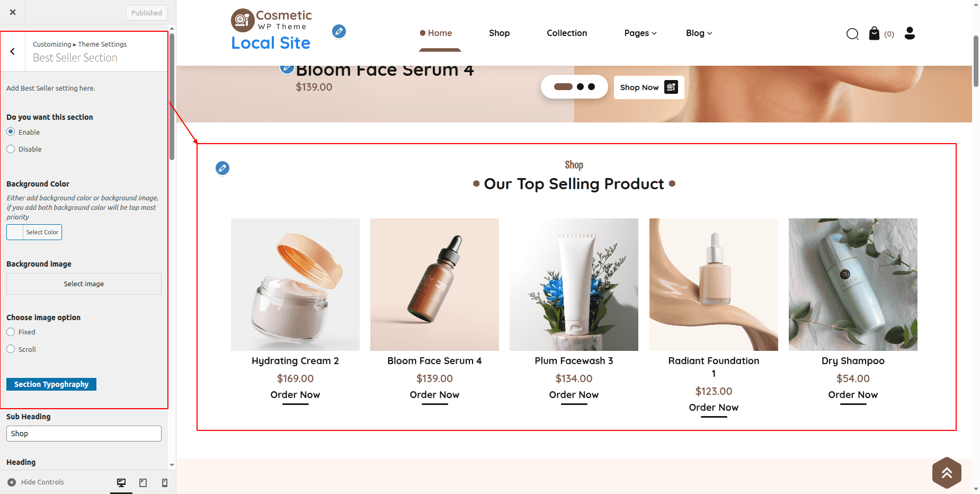Open the search magnifier icon in header
The image size is (980, 494).
(x=852, y=34)
